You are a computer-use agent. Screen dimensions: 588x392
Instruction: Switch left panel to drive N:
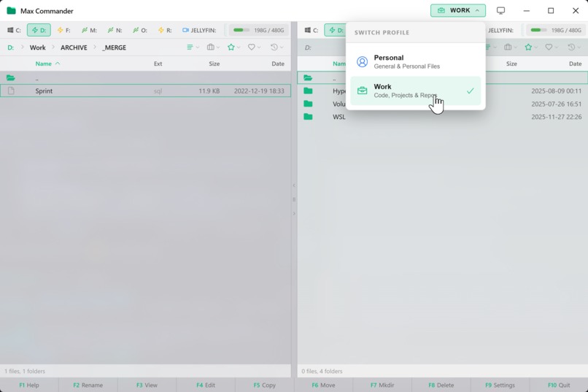coord(115,30)
